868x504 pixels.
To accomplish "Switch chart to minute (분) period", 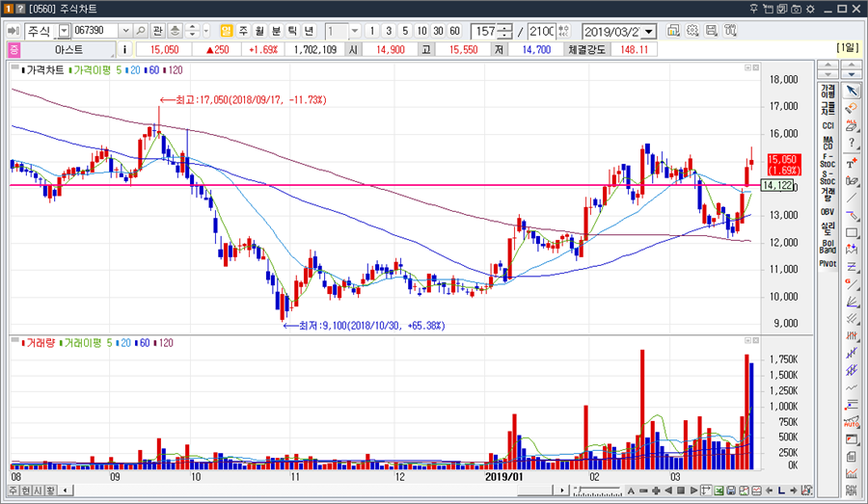I will (276, 31).
